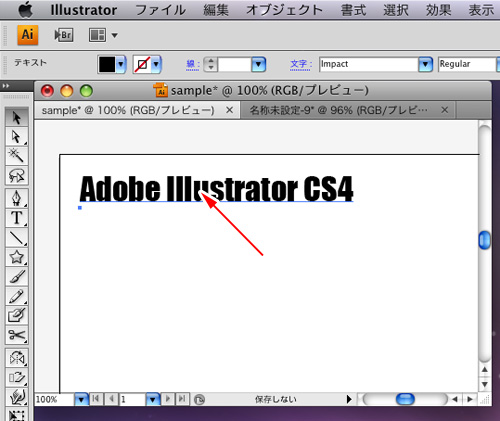Open the 編集 menu
Viewport: 500px width, 421px height.
click(216, 10)
